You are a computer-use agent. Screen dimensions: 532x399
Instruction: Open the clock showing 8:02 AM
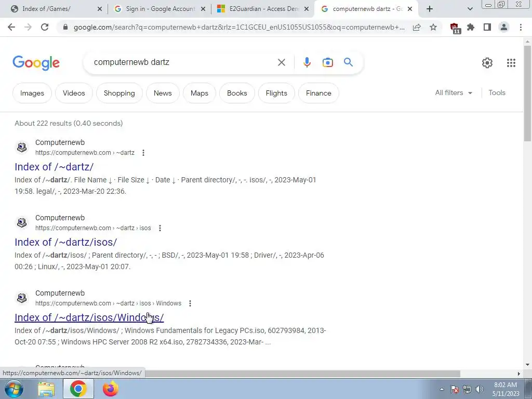tap(506, 389)
